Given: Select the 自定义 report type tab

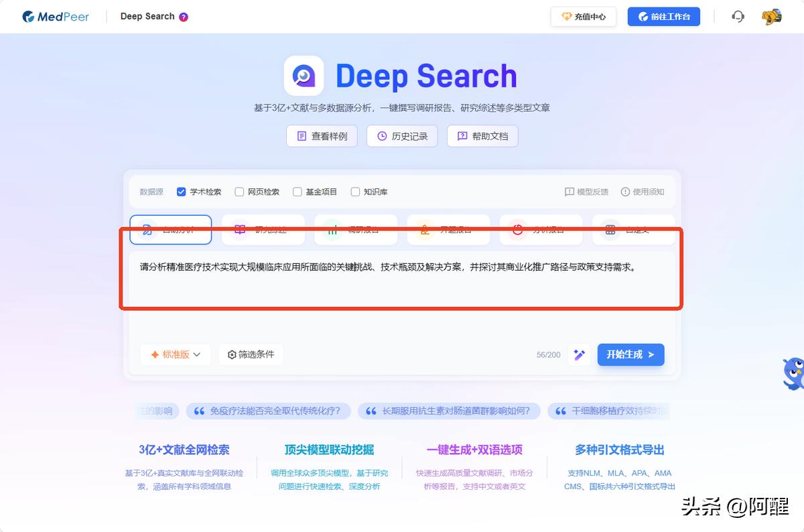Looking at the screenshot, I should click(x=633, y=229).
